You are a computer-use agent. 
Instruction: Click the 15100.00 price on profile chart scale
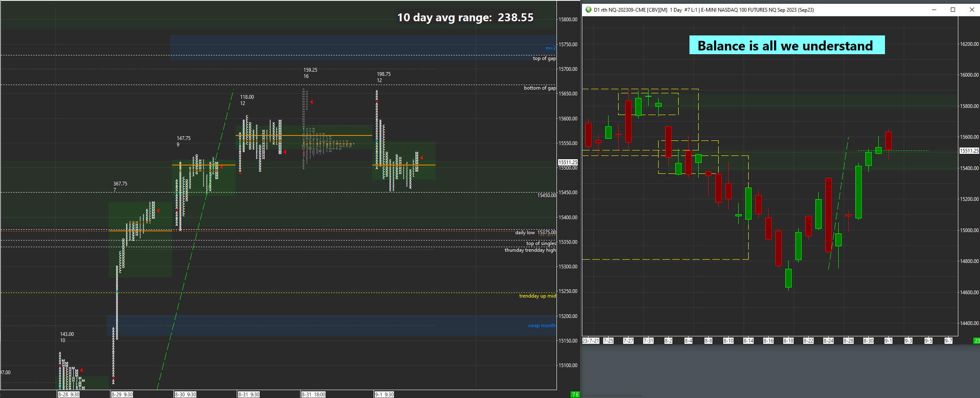568,365
